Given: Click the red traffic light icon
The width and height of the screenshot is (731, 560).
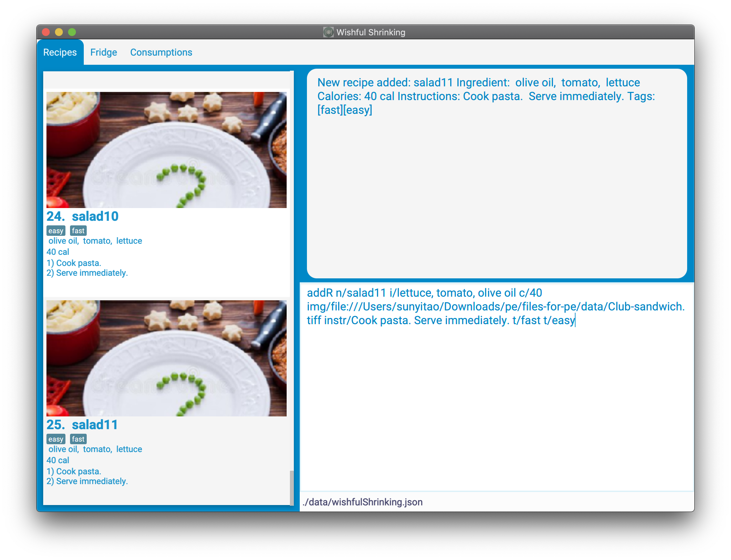Looking at the screenshot, I should tap(46, 32).
